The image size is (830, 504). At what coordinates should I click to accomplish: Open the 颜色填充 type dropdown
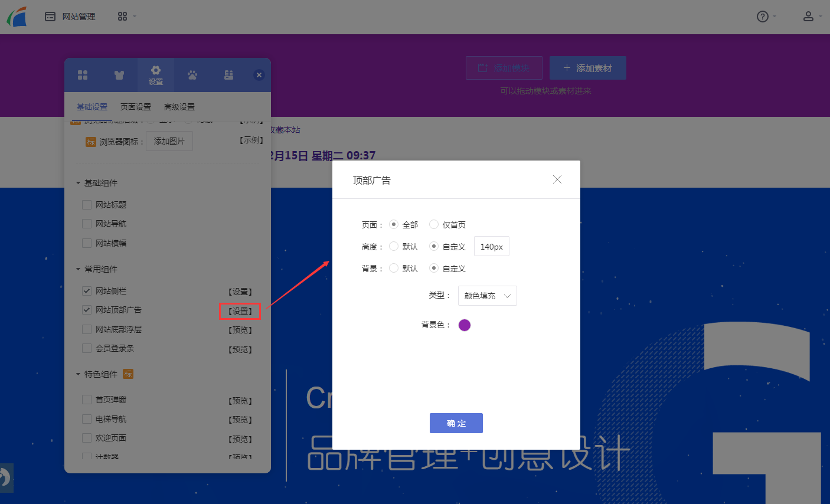[x=488, y=296]
